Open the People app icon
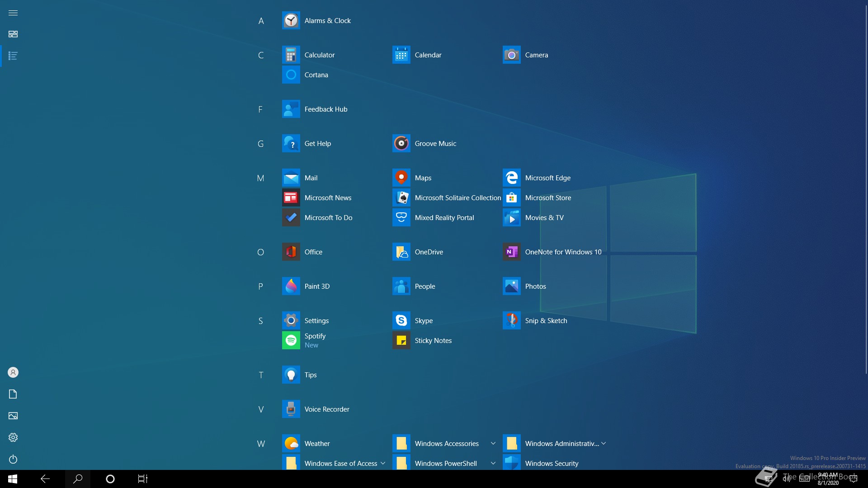 point(401,286)
